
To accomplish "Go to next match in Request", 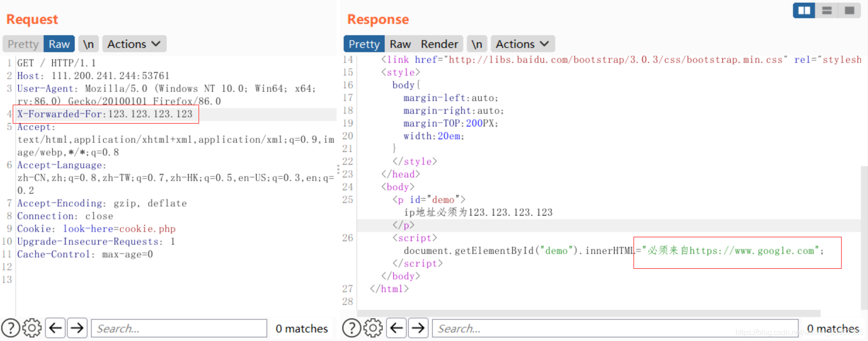I will [77, 328].
